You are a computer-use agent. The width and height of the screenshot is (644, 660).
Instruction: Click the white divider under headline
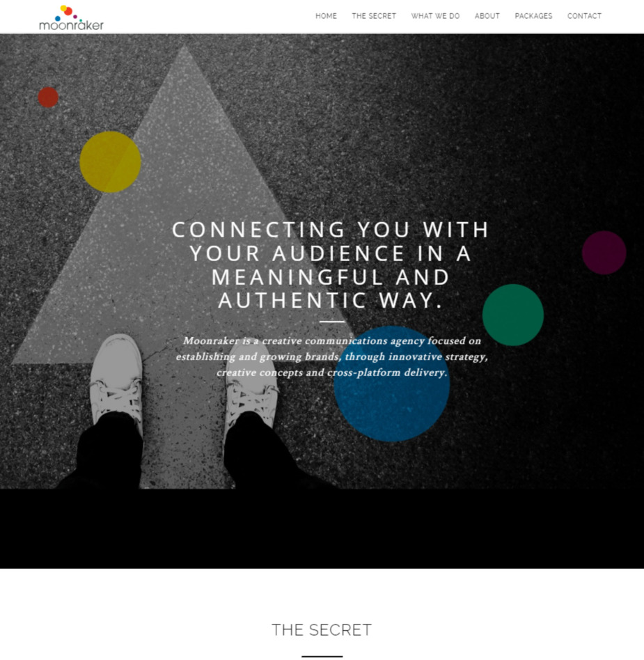click(x=331, y=322)
